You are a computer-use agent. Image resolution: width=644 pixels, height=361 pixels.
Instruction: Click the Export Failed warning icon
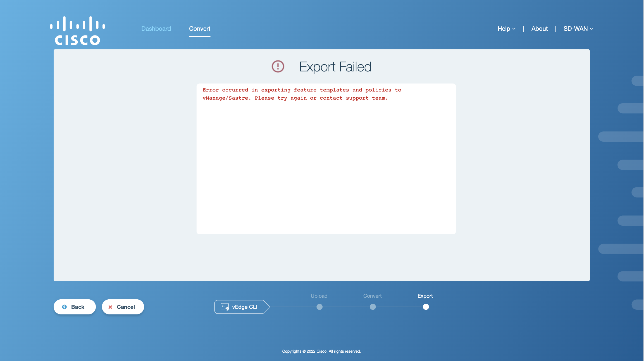(x=277, y=66)
